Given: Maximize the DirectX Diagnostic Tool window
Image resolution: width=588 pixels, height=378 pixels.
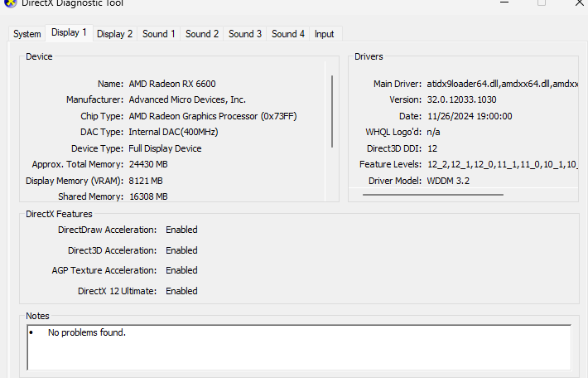Looking at the screenshot, I should (x=542, y=3).
